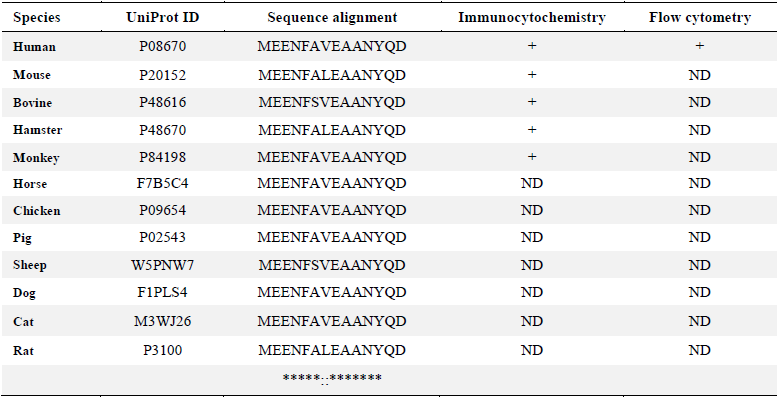This screenshot has width=781, height=399.
Task: Click the Pig ID P02543
Action: click(x=162, y=237)
